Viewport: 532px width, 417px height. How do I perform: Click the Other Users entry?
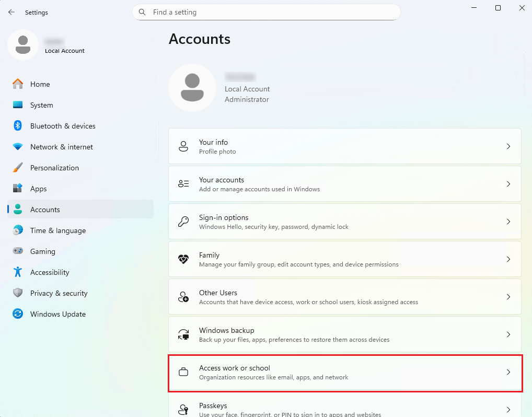[x=345, y=296]
